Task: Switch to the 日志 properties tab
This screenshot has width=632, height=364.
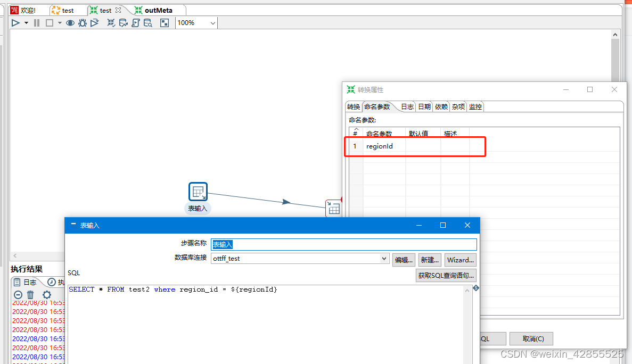Action: click(x=407, y=106)
